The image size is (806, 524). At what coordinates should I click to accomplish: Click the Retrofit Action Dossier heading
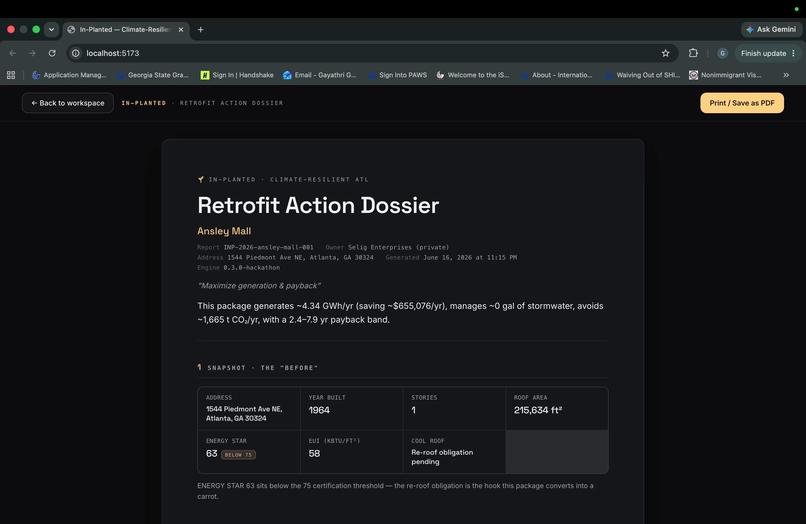click(318, 205)
